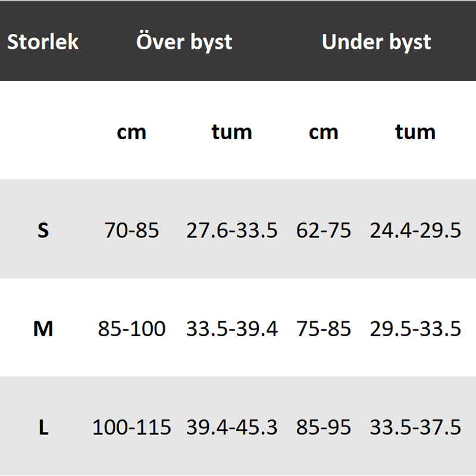Select the 33.5-37.5 cell
This screenshot has height=476, width=476.
tap(415, 427)
